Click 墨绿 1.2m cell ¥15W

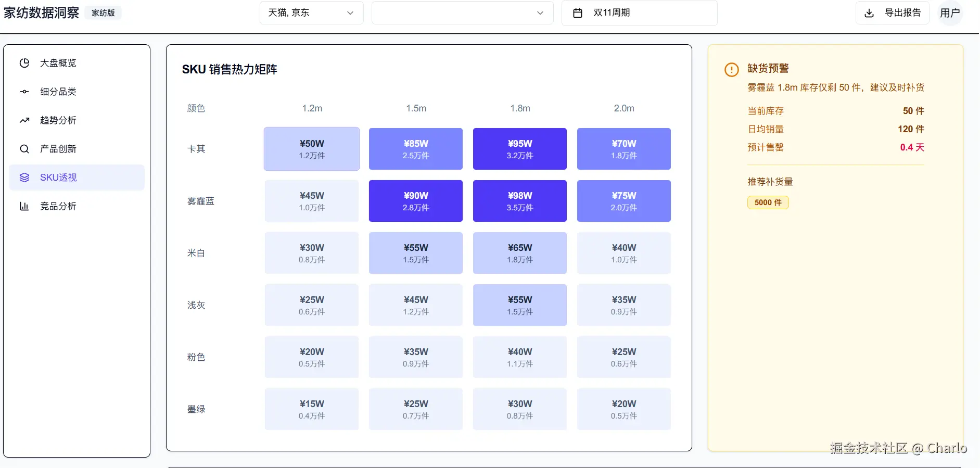312,409
